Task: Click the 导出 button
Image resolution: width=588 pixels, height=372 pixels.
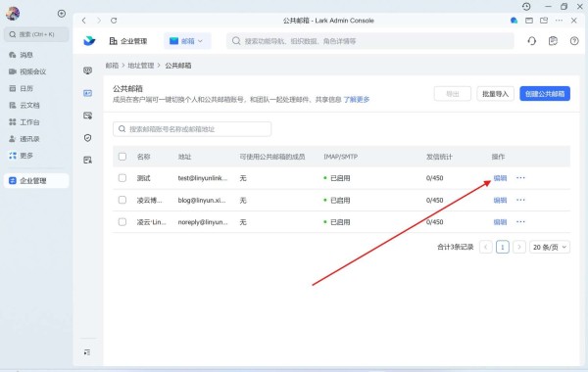Action: (452, 94)
